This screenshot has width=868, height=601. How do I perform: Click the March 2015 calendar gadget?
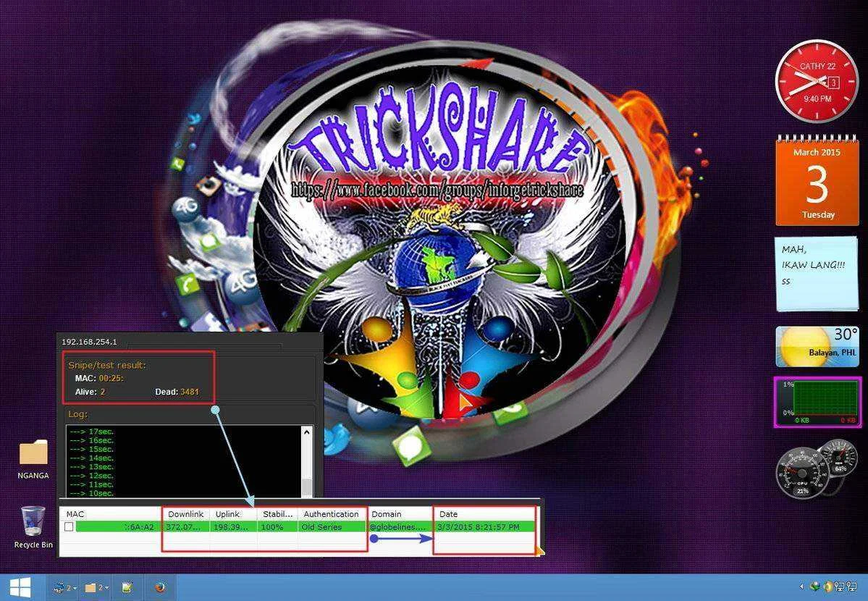pos(817,181)
